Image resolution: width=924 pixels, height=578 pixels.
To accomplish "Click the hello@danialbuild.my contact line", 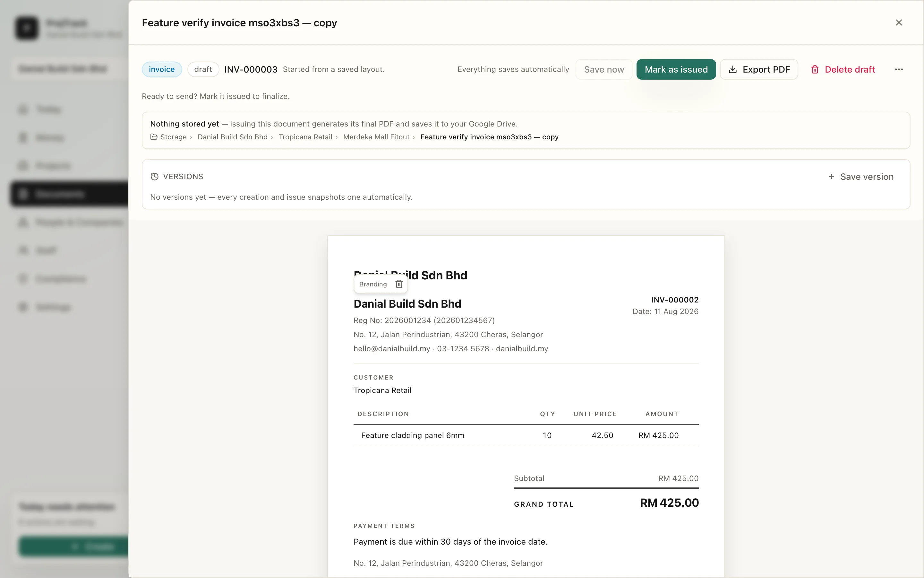I will click(x=450, y=349).
